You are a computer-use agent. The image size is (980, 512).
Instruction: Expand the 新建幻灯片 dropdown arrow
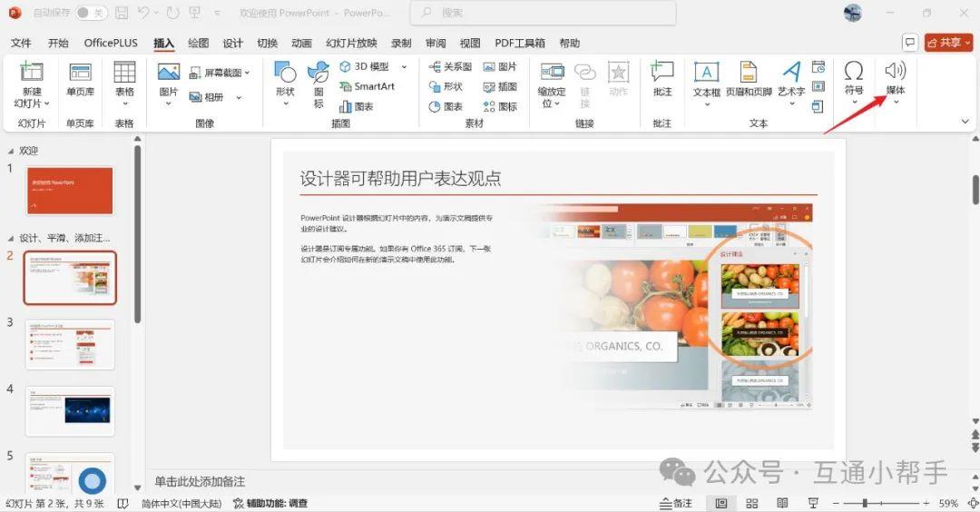coord(47,103)
